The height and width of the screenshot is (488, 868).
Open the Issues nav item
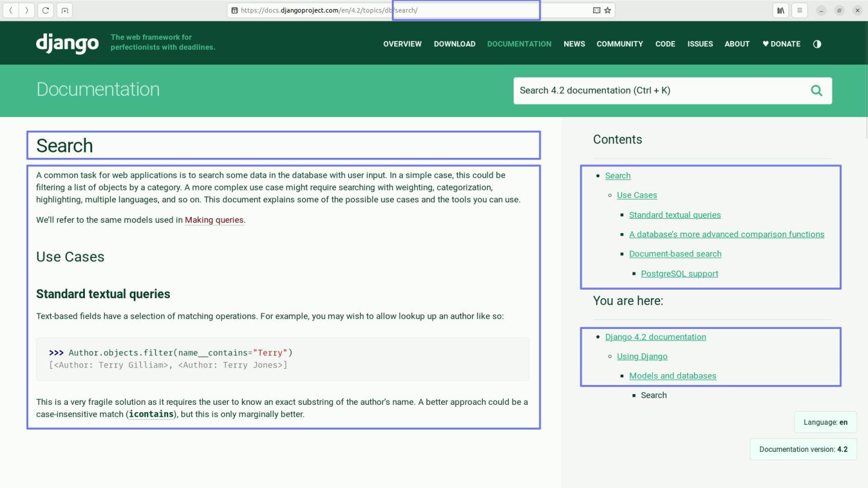coord(700,44)
